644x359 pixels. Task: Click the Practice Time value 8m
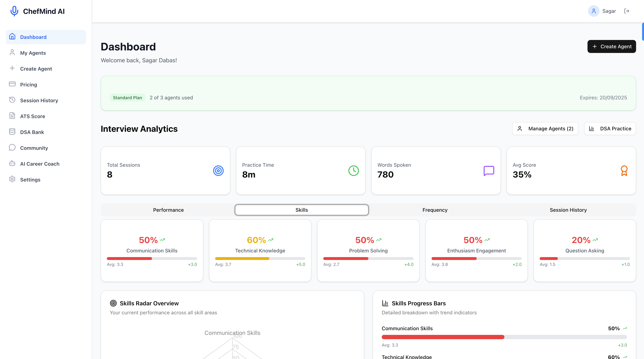(x=249, y=174)
